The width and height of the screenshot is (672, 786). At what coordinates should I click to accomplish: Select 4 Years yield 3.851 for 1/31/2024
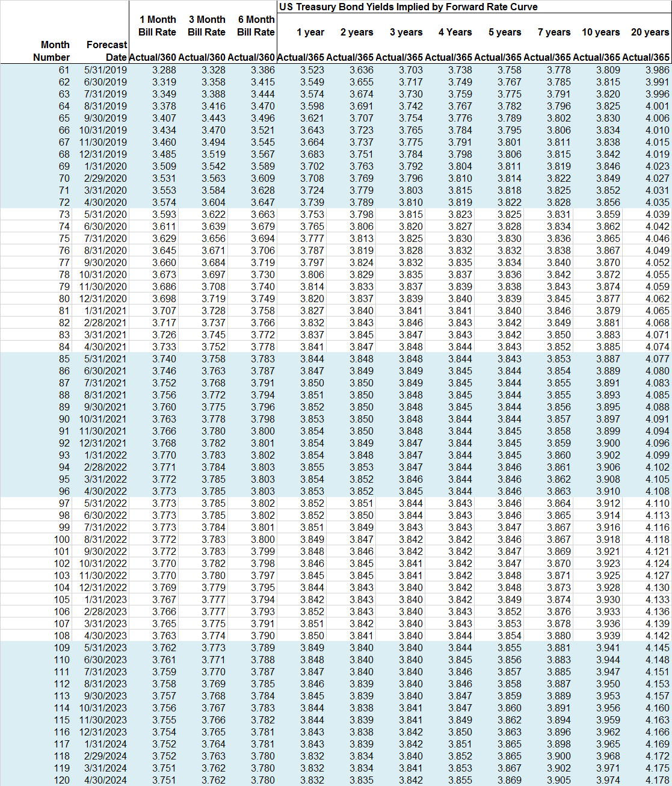click(x=460, y=744)
